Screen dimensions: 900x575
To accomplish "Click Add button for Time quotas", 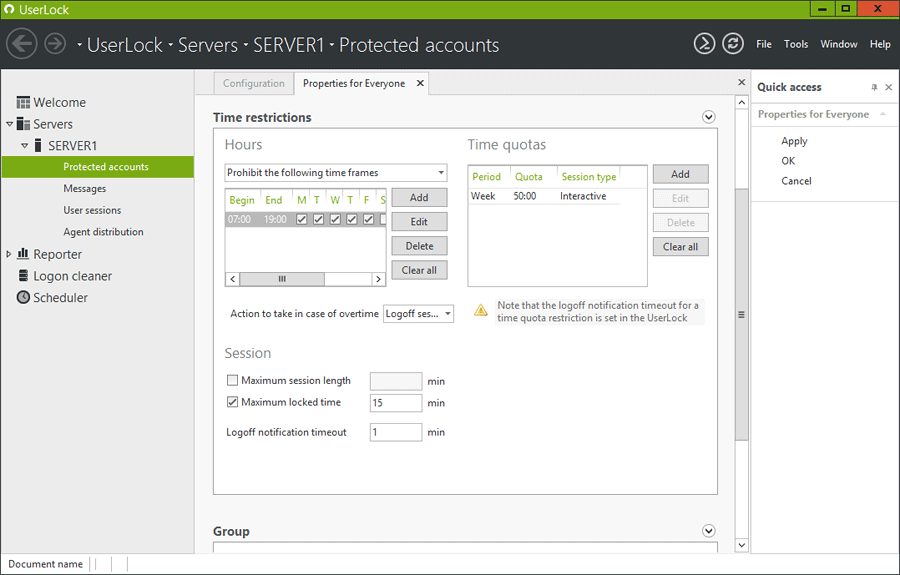I will click(680, 174).
